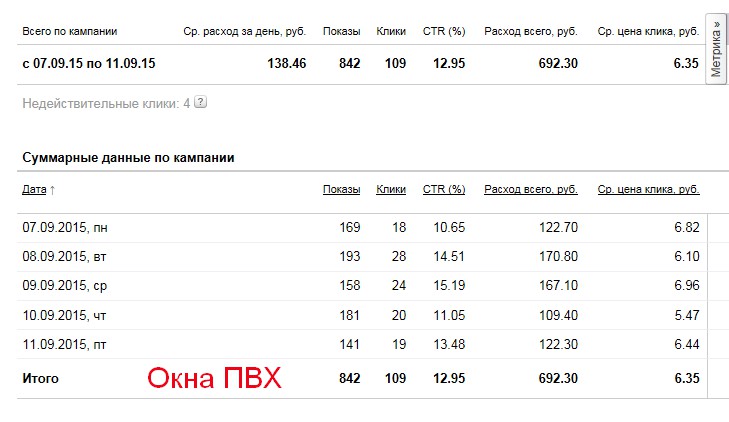Screen dimensions: 729x422
Task: Sort the table by Дата column
Action: pos(34,189)
